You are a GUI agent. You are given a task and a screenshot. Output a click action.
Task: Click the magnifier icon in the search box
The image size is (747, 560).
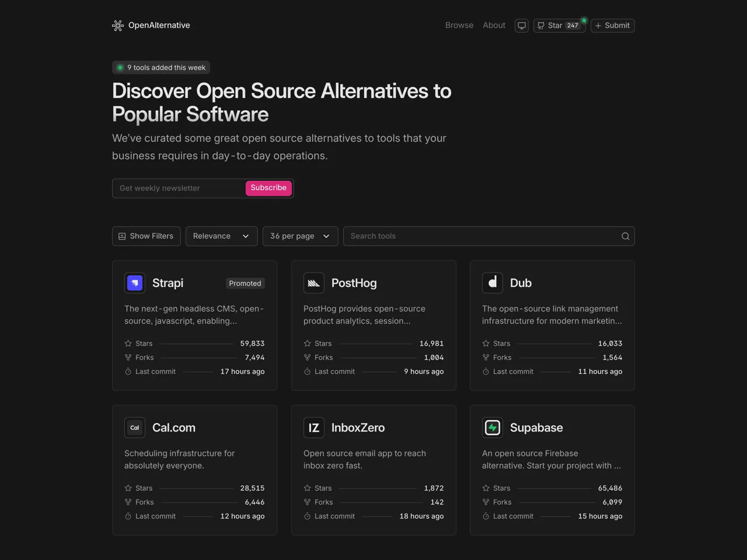point(625,236)
